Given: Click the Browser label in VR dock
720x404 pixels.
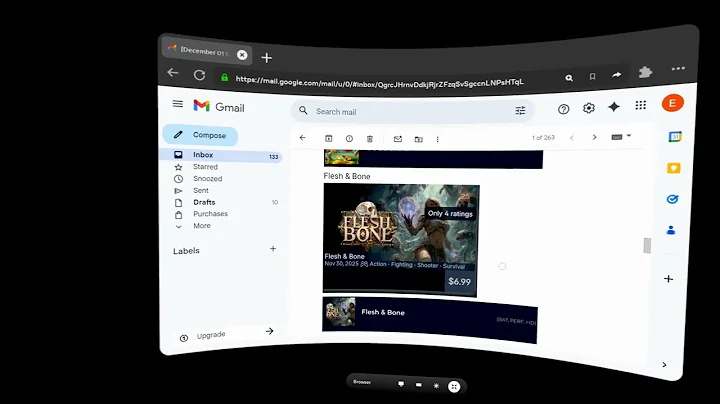Looking at the screenshot, I should (362, 382).
